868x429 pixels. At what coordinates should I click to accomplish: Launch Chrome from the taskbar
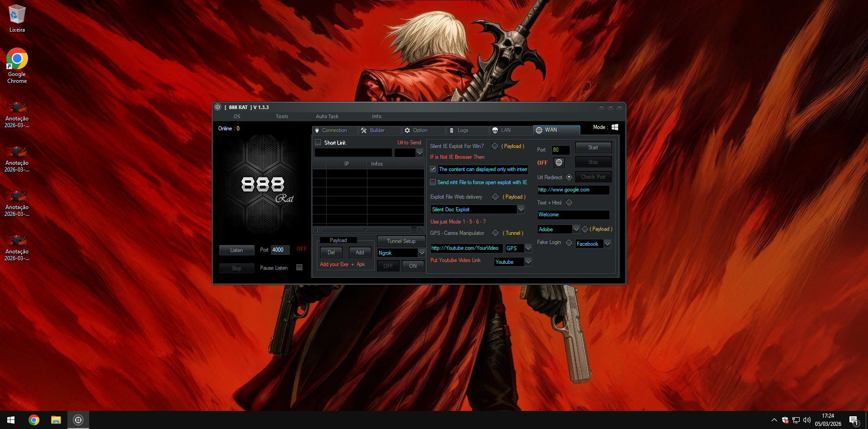34,420
